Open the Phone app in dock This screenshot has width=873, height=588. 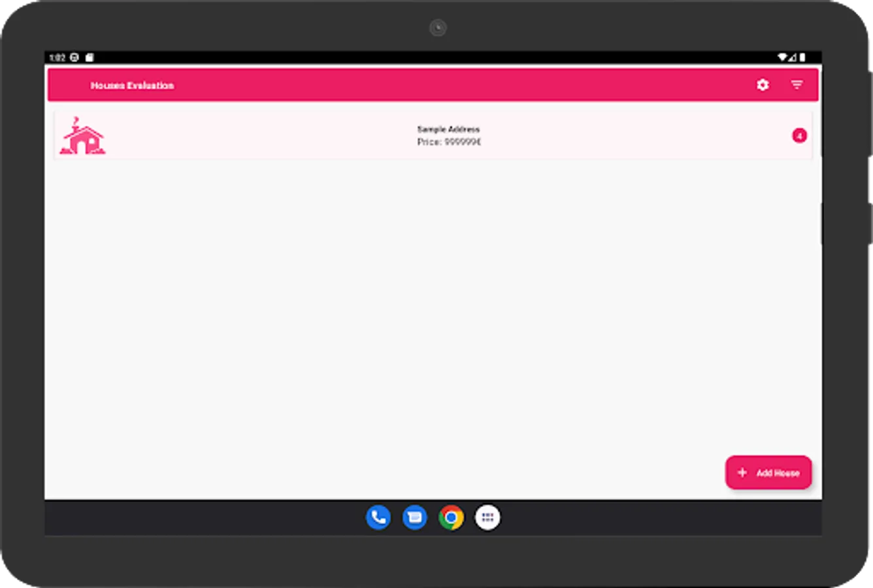[x=378, y=517]
